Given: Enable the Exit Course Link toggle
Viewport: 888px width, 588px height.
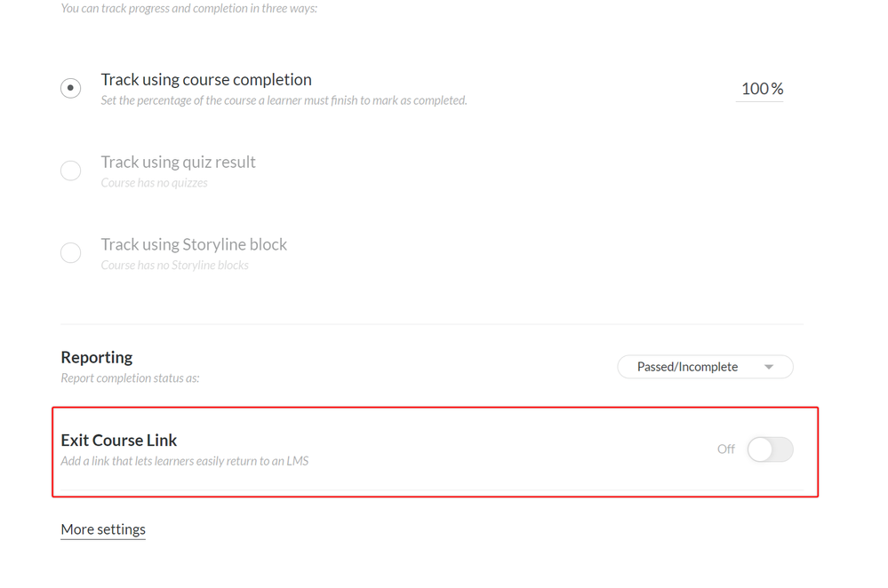Looking at the screenshot, I should (770, 449).
